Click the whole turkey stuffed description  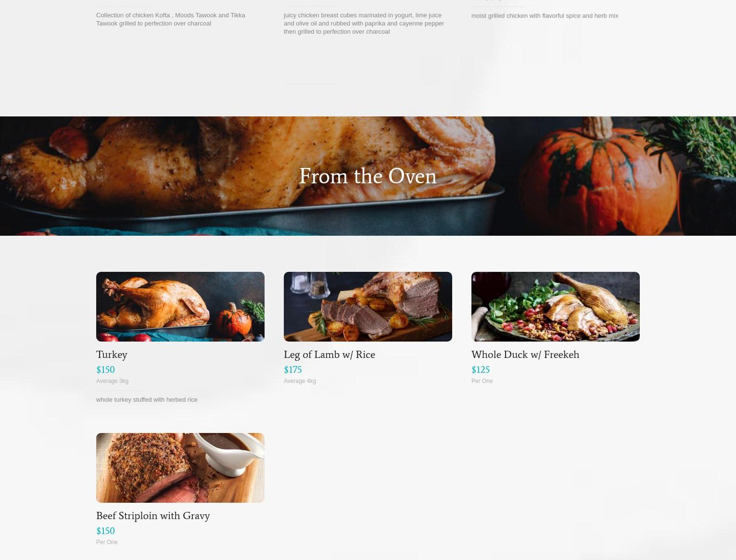(147, 399)
